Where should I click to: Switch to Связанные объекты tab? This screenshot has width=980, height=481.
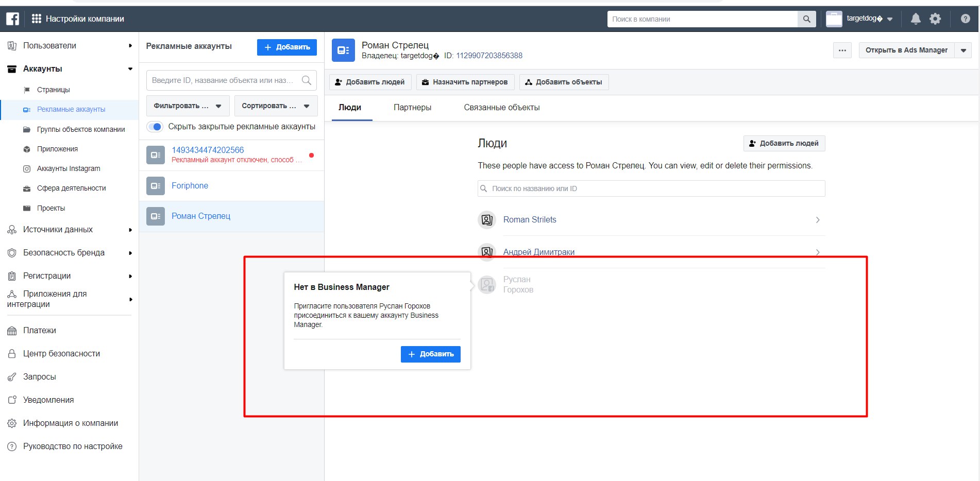tap(502, 108)
